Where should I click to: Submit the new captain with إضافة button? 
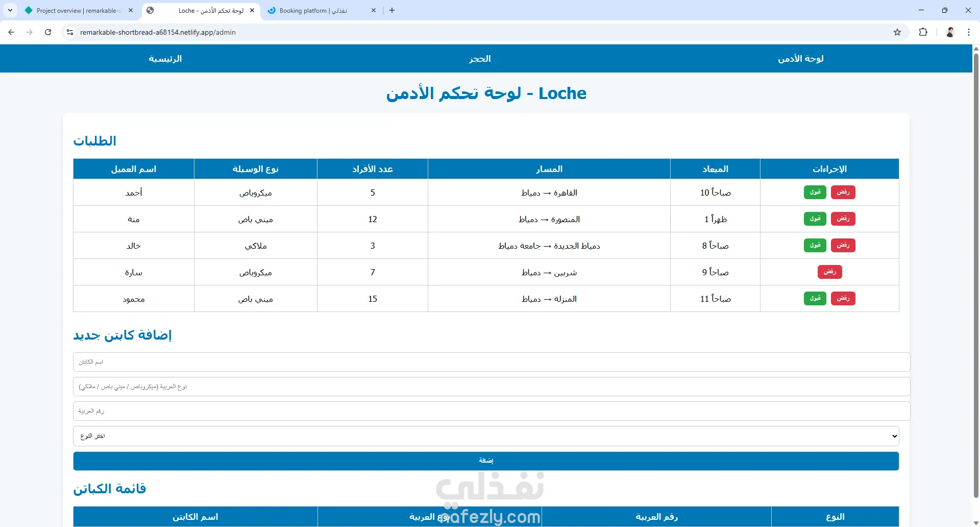[486, 461]
